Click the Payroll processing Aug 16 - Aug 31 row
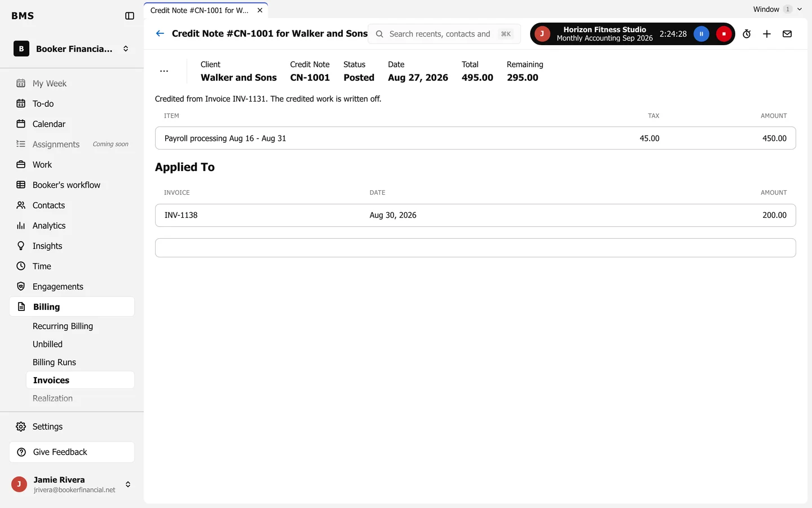Viewport: 812px width, 508px height. click(x=475, y=138)
